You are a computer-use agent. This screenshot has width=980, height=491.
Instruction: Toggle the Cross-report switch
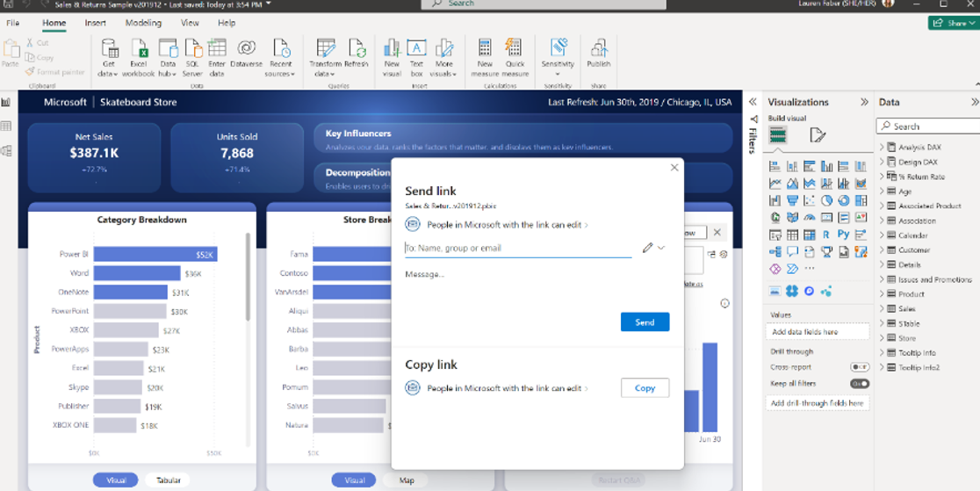pyautogui.click(x=860, y=367)
